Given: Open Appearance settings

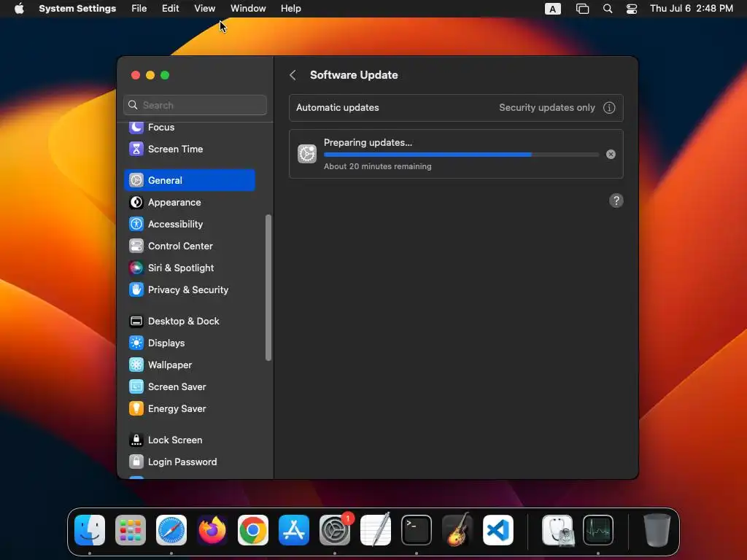Looking at the screenshot, I should (x=189, y=203).
